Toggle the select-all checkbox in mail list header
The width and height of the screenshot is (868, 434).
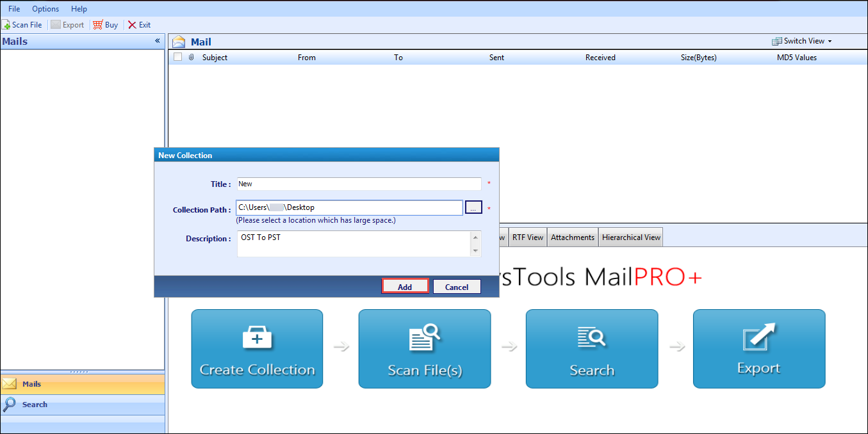click(178, 57)
